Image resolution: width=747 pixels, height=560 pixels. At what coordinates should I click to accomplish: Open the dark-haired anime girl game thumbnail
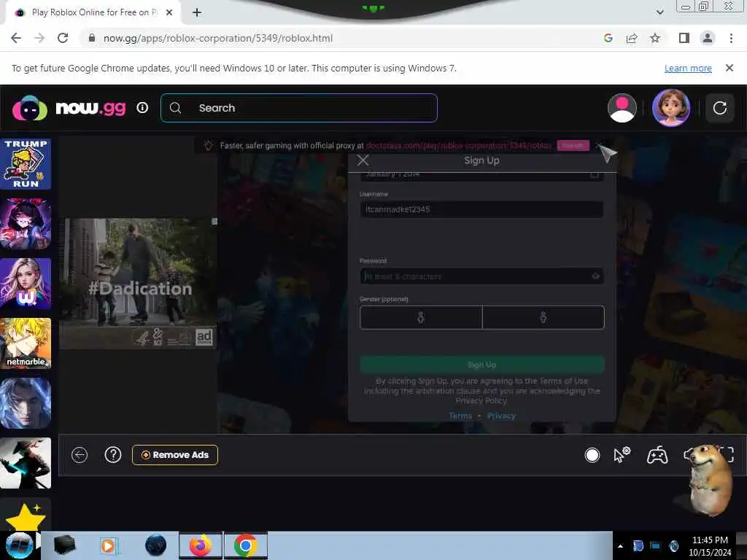(26, 224)
